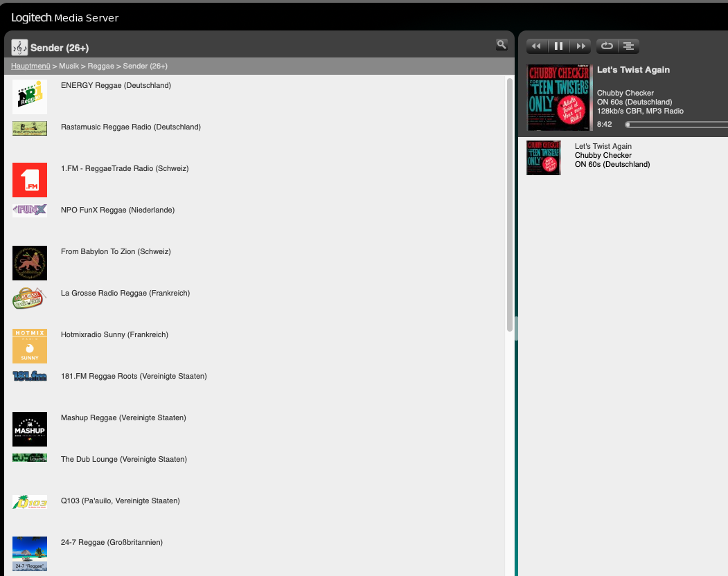Select Q103 (Pa'auilo, Vereinigte Staaten)

pos(121,501)
